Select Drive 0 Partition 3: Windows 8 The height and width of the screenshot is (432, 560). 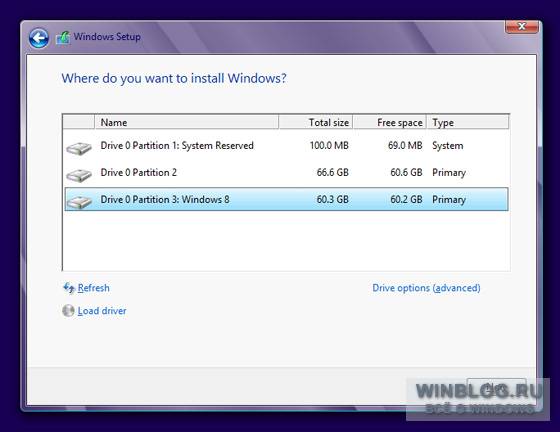pyautogui.click(x=286, y=199)
